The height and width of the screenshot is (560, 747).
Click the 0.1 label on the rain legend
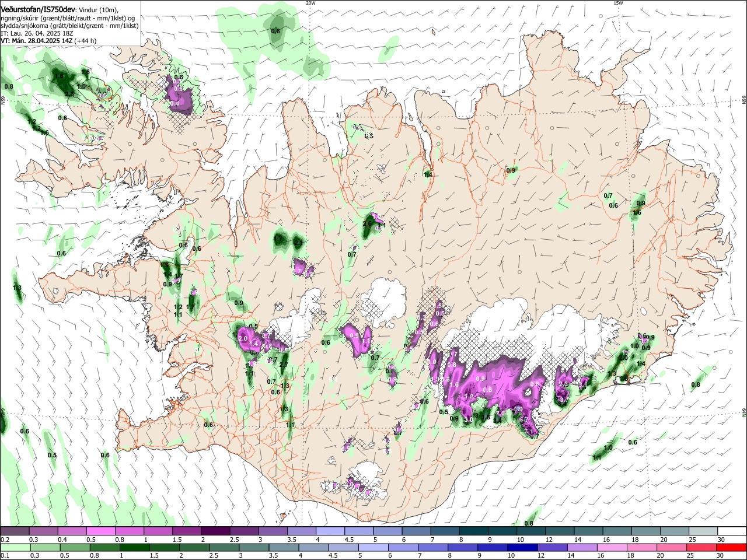coord(5,555)
